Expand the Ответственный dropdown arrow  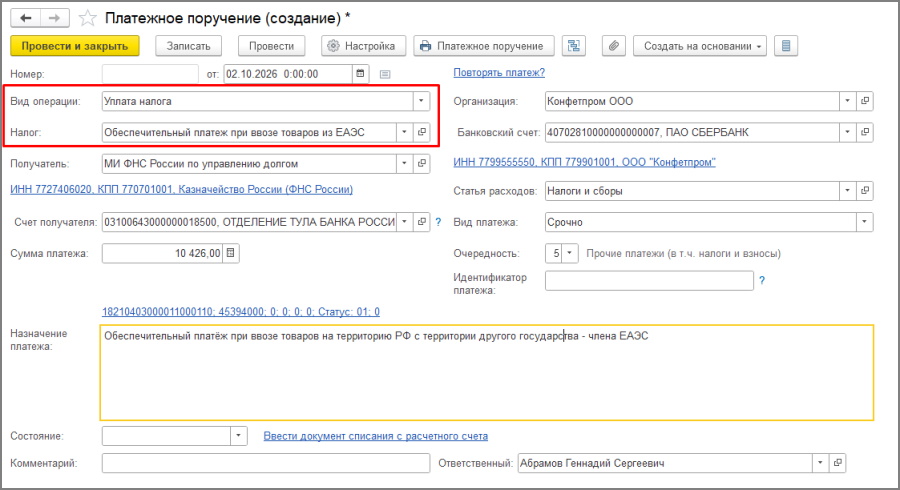820,462
